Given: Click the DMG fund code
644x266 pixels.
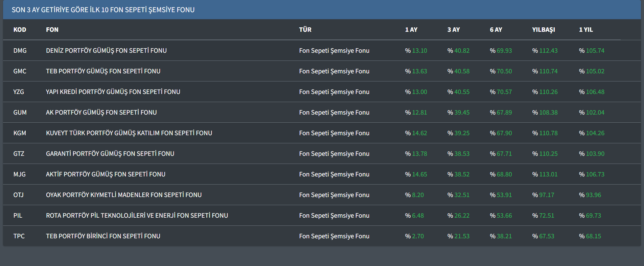Looking at the screenshot, I should pyautogui.click(x=20, y=51).
